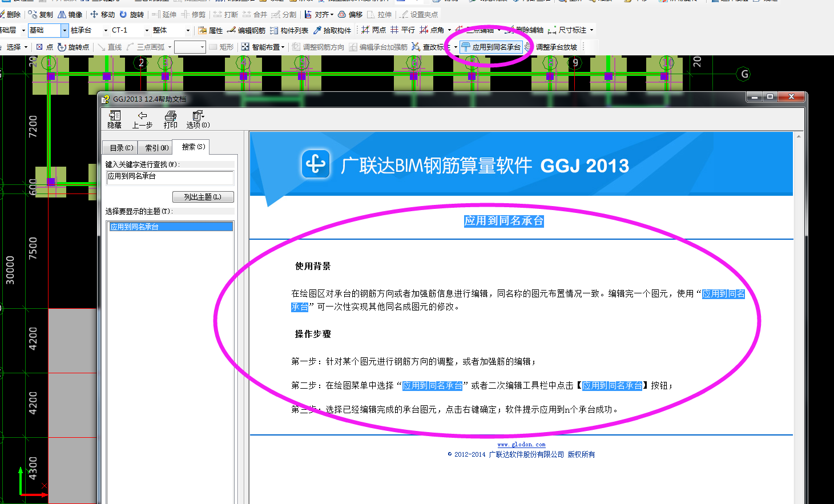Click the help page title 应用到同名承台
This screenshot has height=504, width=834.
click(503, 221)
